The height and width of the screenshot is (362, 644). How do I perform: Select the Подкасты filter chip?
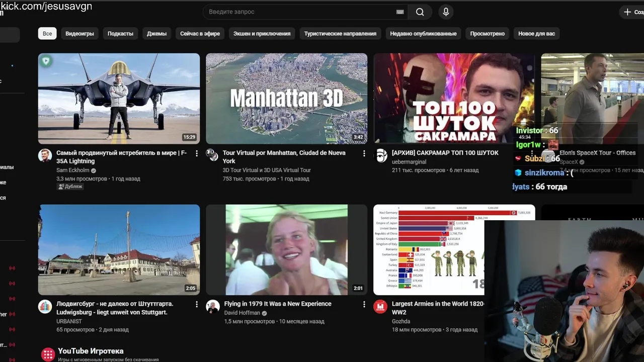click(120, 34)
